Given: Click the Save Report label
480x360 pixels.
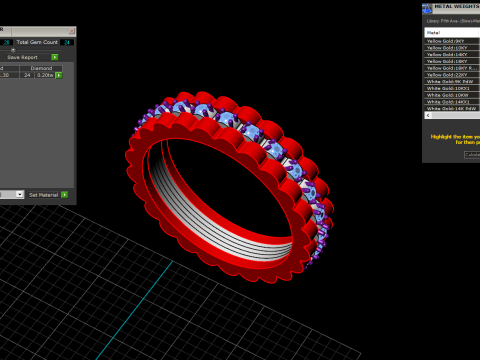Looking at the screenshot, I should click(x=22, y=57).
